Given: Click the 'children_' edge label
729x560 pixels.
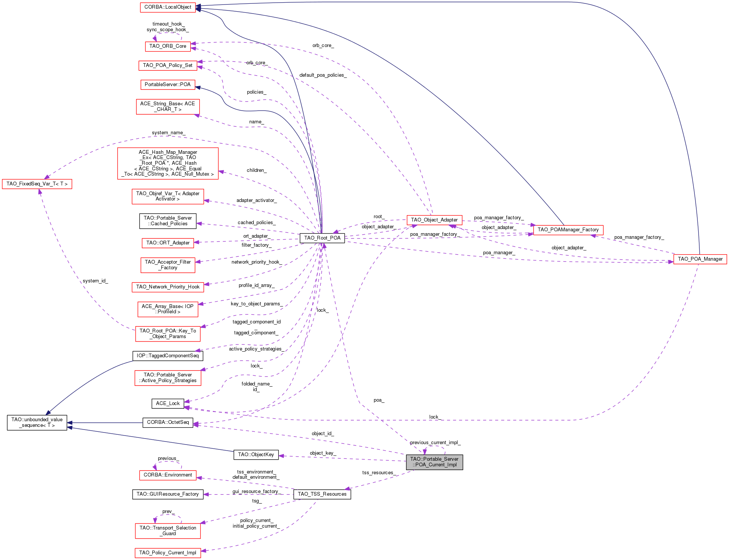Looking at the screenshot, I should 257,170.
